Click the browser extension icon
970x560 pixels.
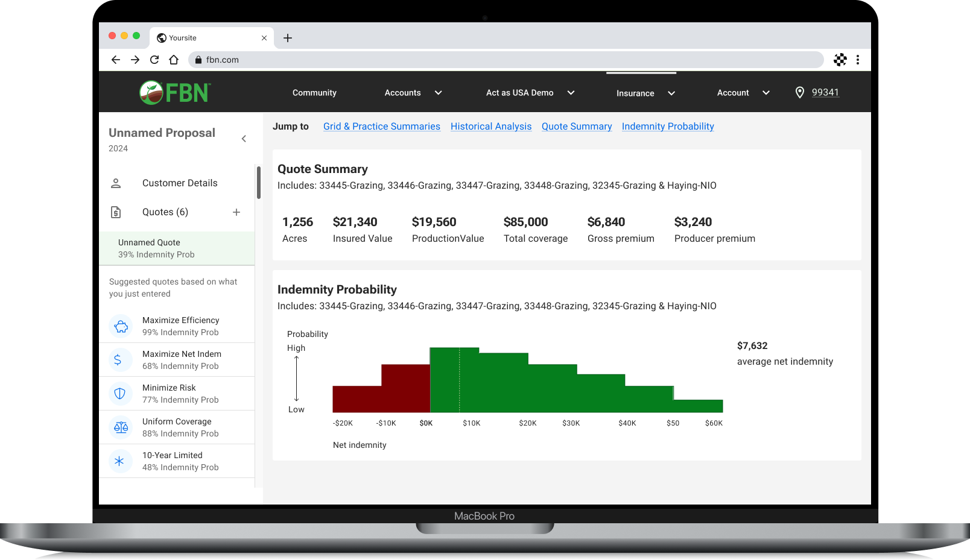click(840, 60)
